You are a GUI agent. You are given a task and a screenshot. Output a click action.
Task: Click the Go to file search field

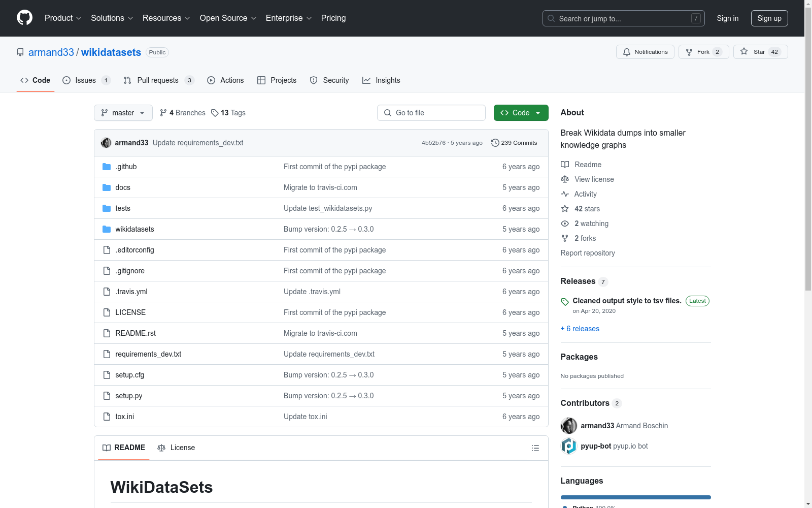431,113
